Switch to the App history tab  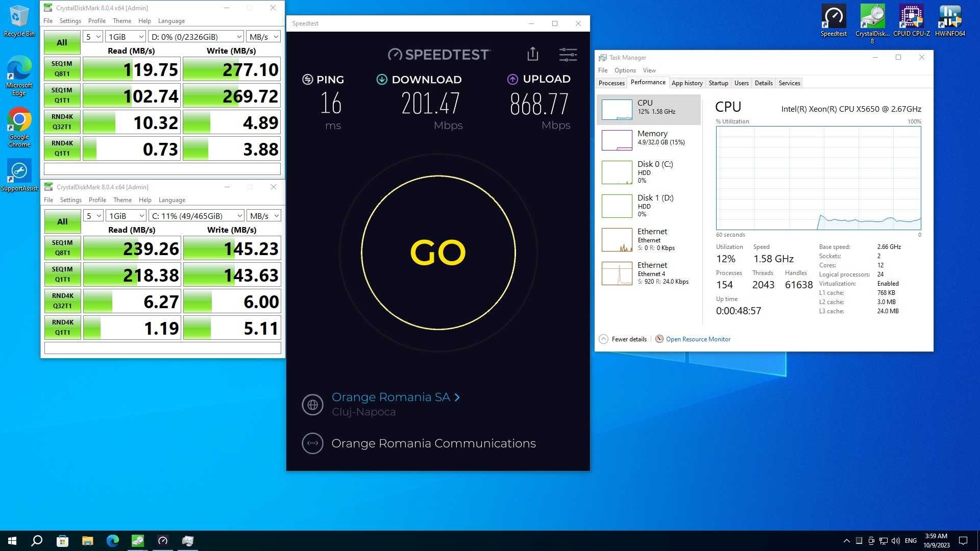click(687, 83)
